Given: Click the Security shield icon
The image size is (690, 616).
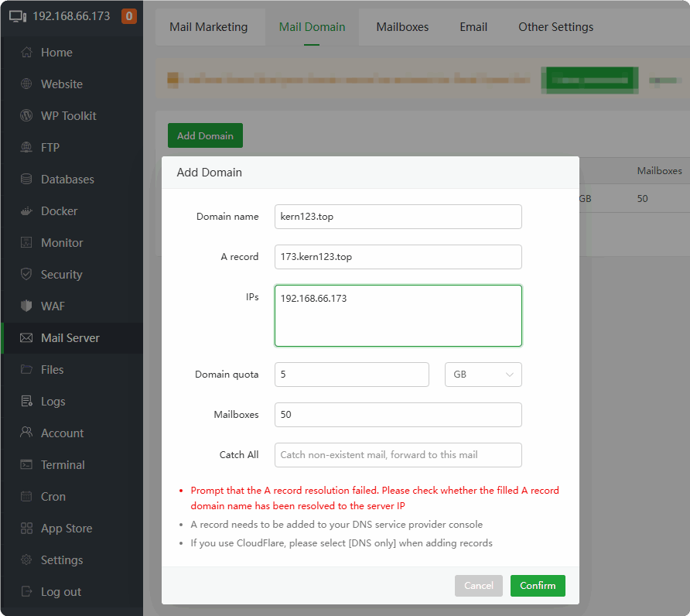Looking at the screenshot, I should pyautogui.click(x=26, y=275).
